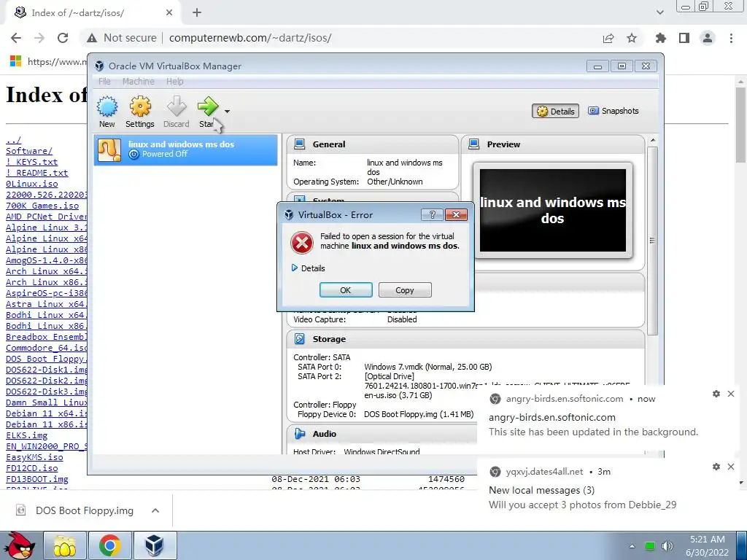Open the parent directory ../ link
747x560 pixels.
coord(13,140)
